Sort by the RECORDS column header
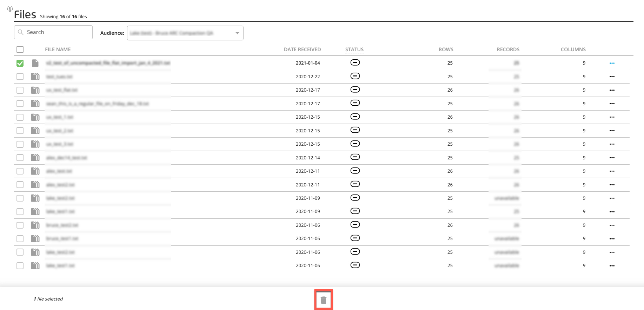Image resolution: width=644 pixels, height=310 pixels. 508,50
